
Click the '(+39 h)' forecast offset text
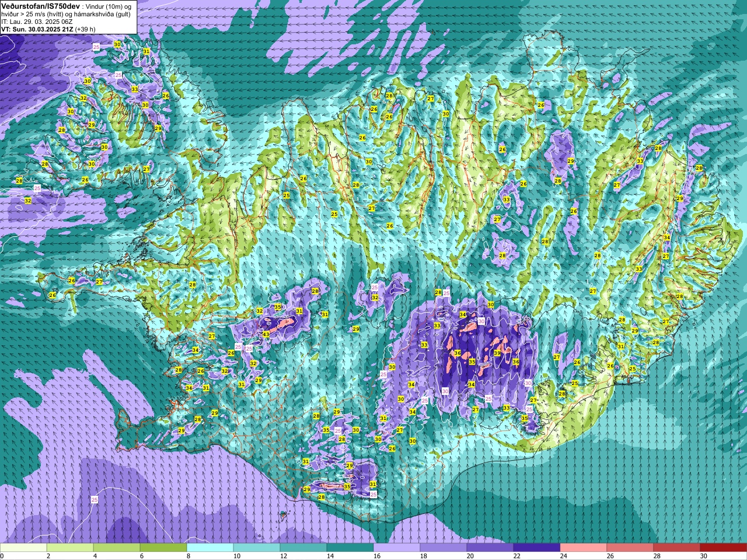85,29
